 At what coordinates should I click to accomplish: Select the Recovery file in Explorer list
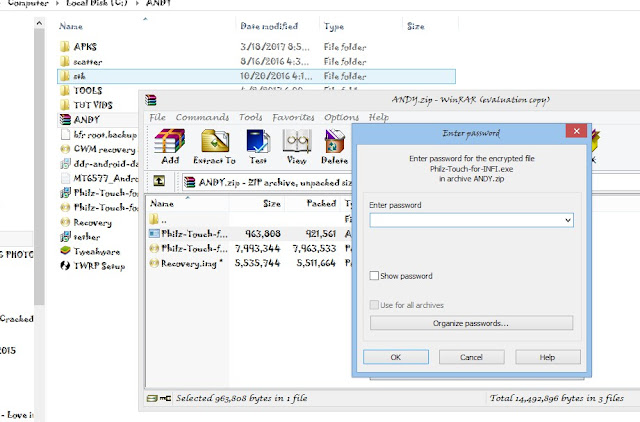(x=86, y=222)
